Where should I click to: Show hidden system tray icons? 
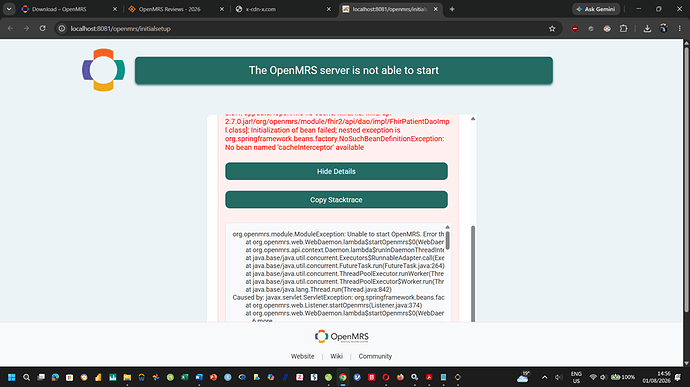(x=544, y=377)
